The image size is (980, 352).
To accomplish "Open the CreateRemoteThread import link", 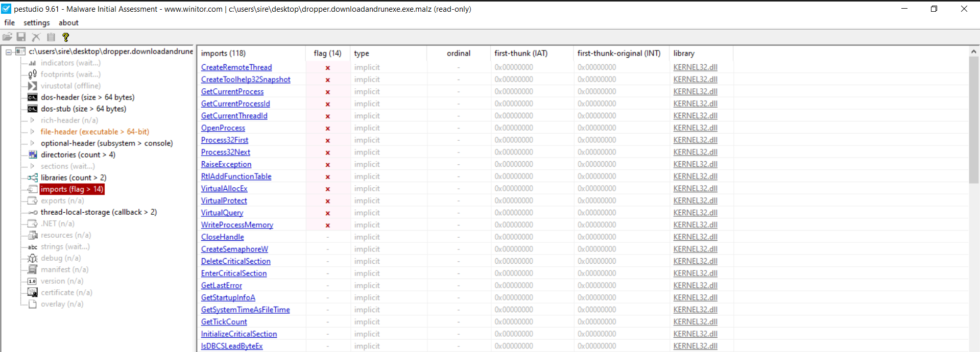I will pyautogui.click(x=236, y=67).
